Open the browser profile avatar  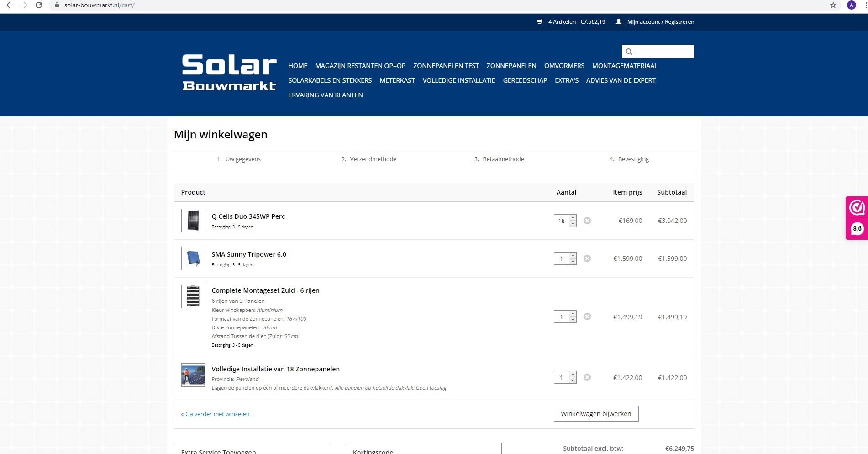tap(852, 5)
